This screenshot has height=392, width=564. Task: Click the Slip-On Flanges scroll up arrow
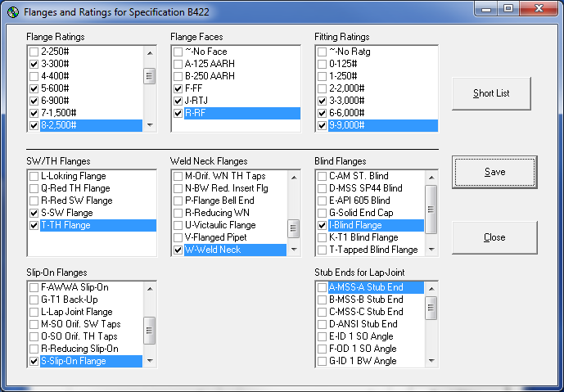click(x=150, y=288)
